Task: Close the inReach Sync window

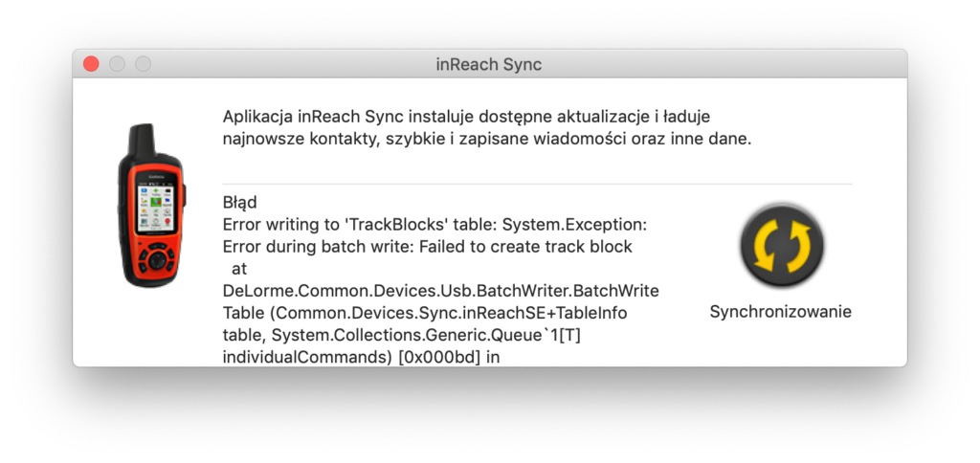Action: click(x=91, y=64)
